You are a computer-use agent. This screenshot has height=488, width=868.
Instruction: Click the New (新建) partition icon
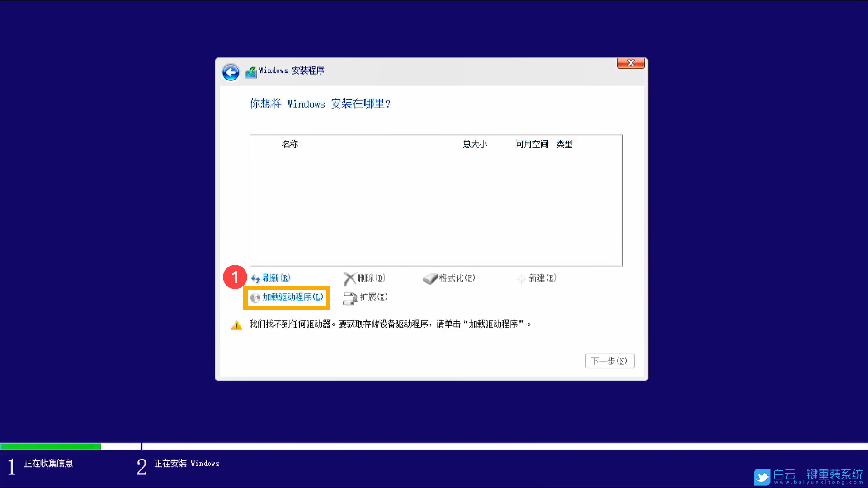522,278
